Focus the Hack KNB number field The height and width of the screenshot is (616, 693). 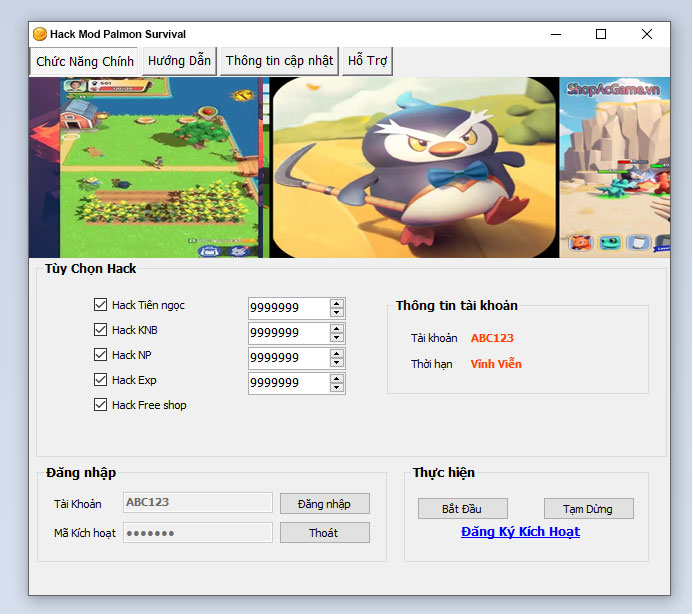(289, 333)
